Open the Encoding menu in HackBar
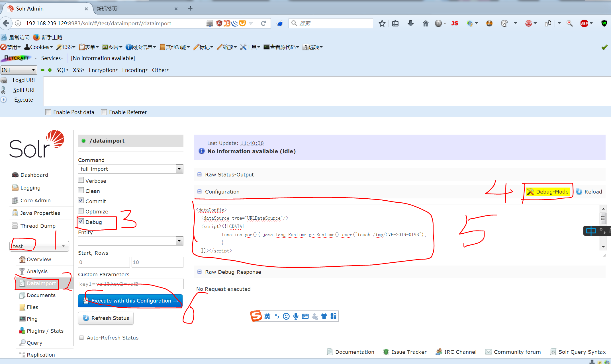611x364 pixels. 134,70
